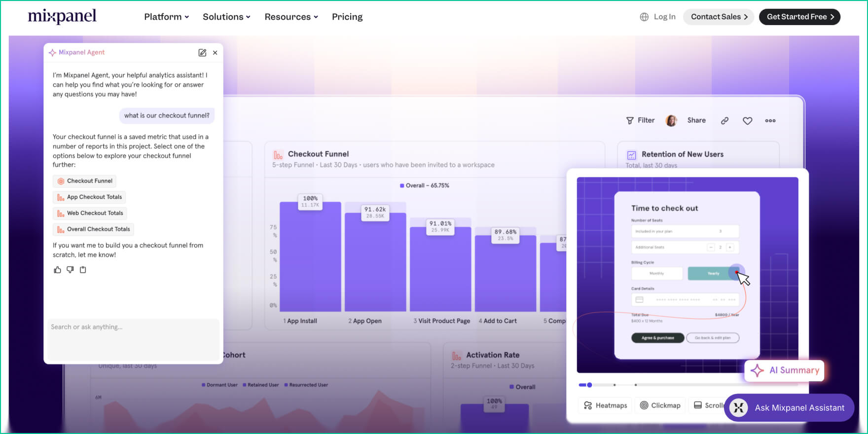Go to the Pricing page
The height and width of the screenshot is (434, 868).
[347, 17]
